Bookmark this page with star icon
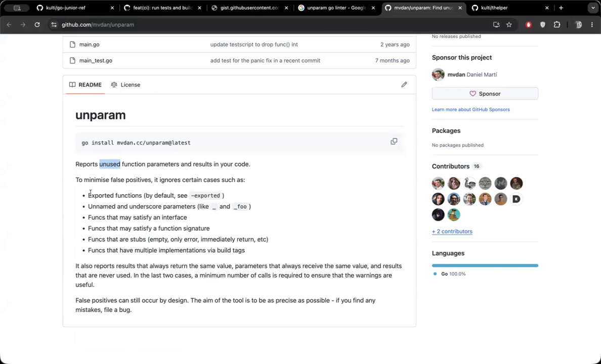Viewport: 601px width, 364px height. [x=509, y=25]
